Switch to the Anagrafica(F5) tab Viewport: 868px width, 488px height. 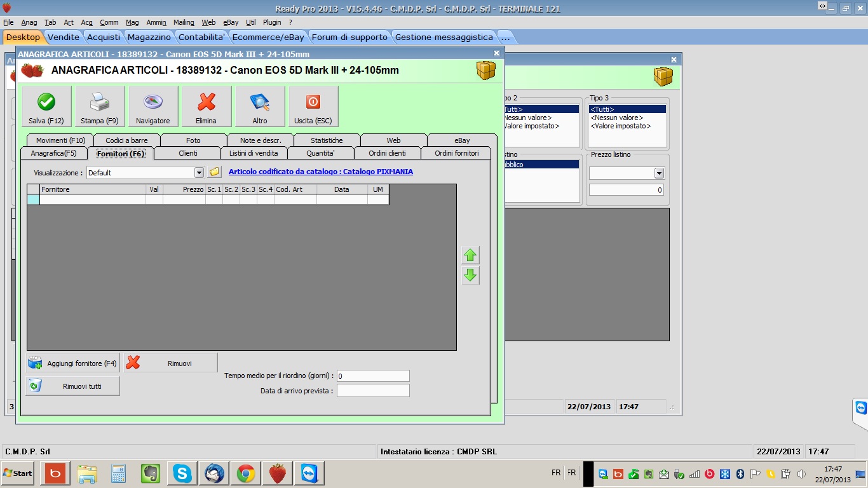[x=53, y=153]
